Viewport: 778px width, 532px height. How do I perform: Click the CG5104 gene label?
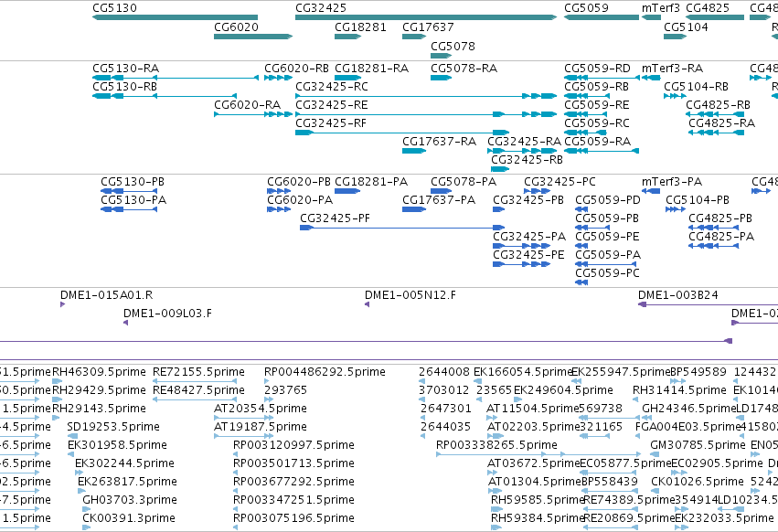[x=687, y=27]
